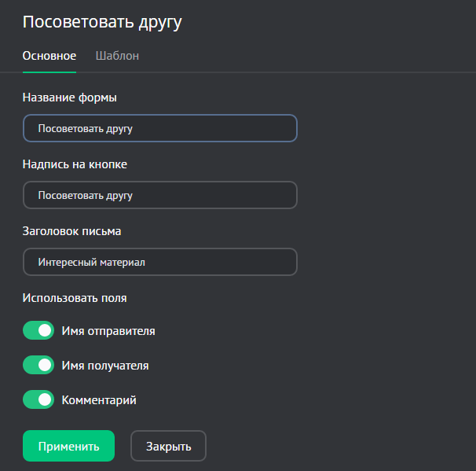Toggle the Комментарий field switch
This screenshot has height=471, width=476.
38,400
